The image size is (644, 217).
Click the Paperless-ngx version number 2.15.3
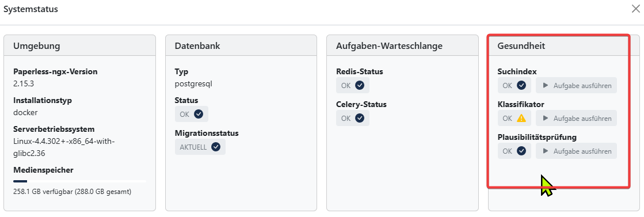(x=24, y=84)
